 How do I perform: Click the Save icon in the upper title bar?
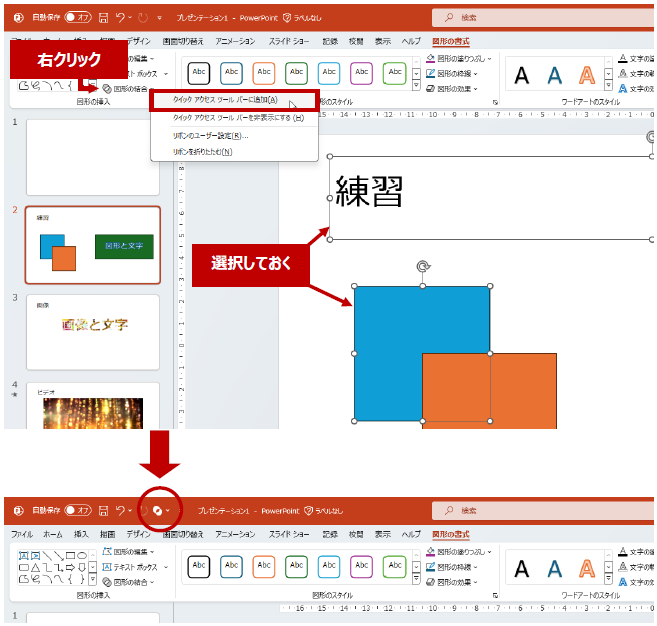103,18
